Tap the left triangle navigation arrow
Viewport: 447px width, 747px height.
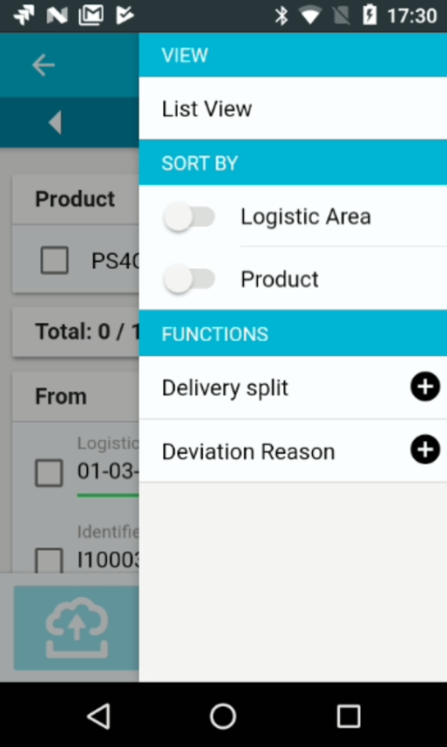click(x=55, y=122)
